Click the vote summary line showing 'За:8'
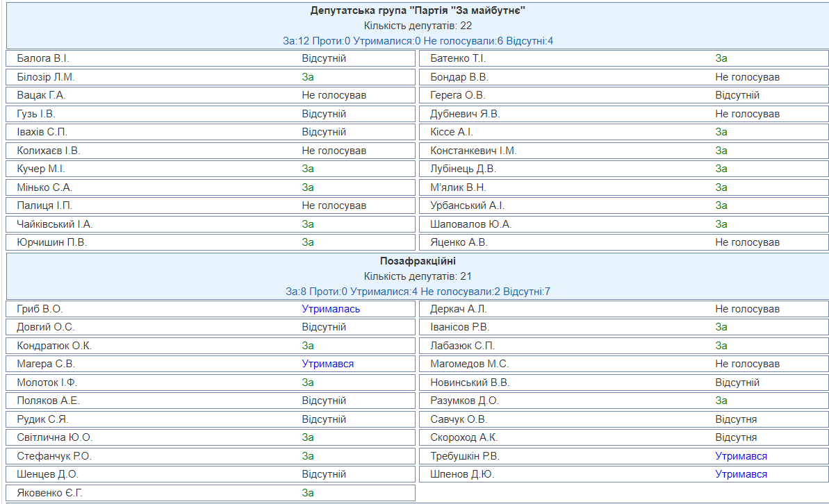 pos(418,292)
